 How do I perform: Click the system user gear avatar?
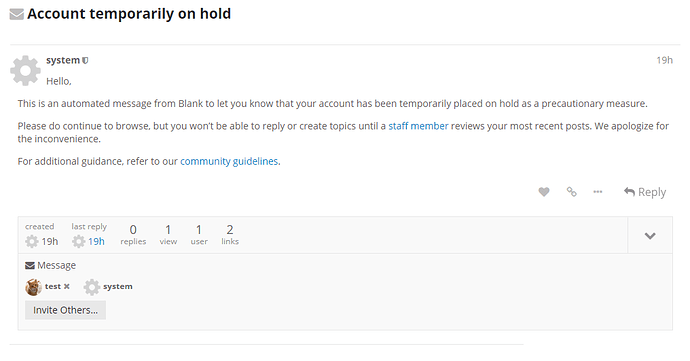(26, 70)
